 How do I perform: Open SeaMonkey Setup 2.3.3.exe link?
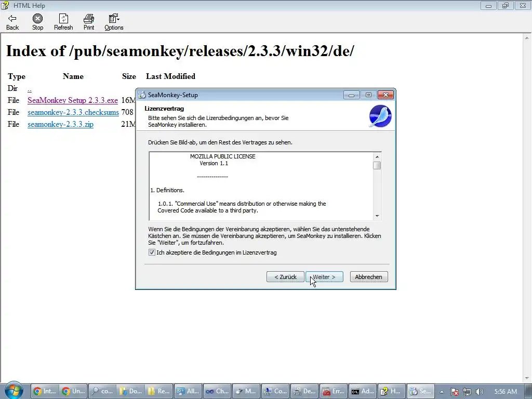point(73,100)
